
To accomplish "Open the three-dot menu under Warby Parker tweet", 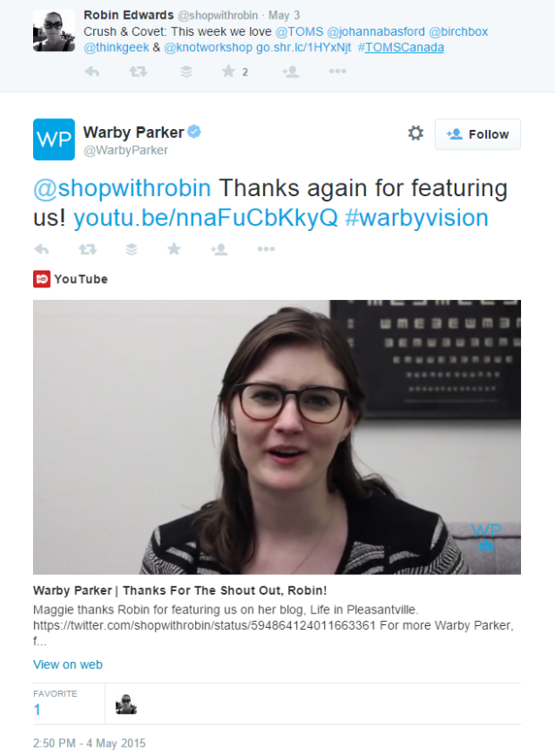I will click(x=266, y=249).
